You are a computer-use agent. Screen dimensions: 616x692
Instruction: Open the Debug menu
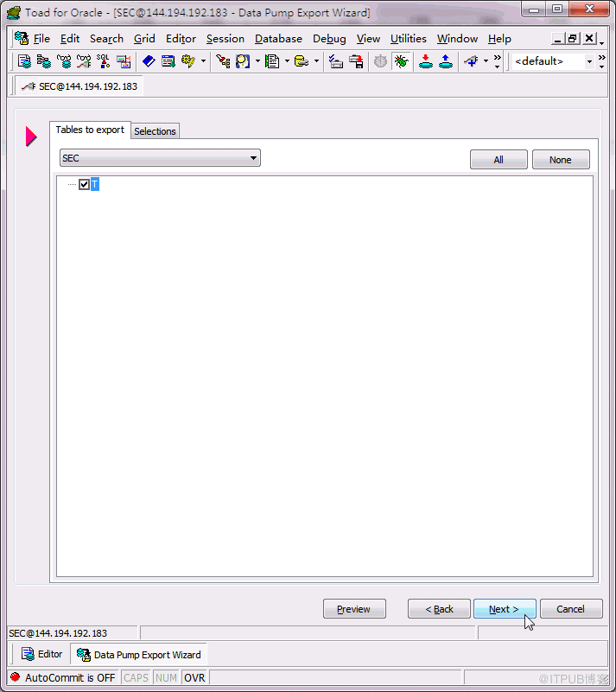pos(329,39)
